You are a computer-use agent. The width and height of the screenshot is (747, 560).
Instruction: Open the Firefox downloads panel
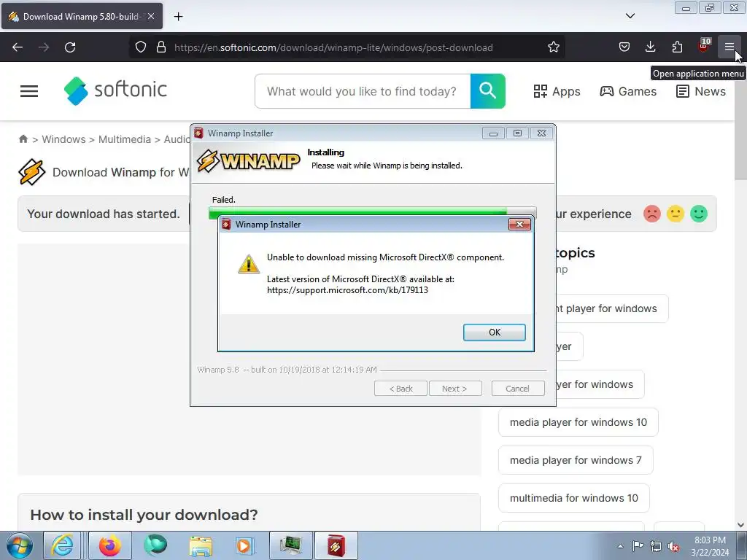pos(650,47)
